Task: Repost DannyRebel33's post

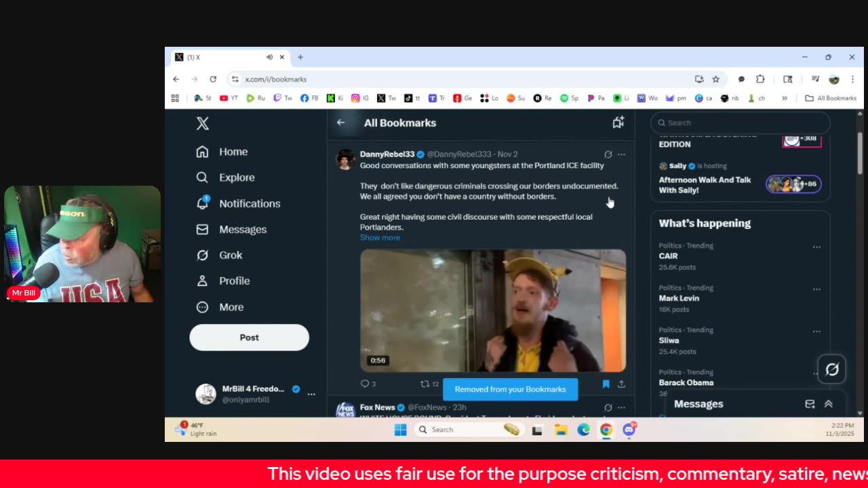Action: click(429, 384)
